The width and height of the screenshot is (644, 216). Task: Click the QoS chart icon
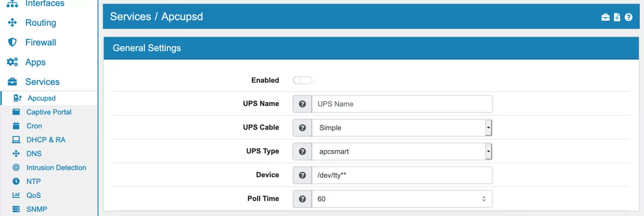(16, 196)
